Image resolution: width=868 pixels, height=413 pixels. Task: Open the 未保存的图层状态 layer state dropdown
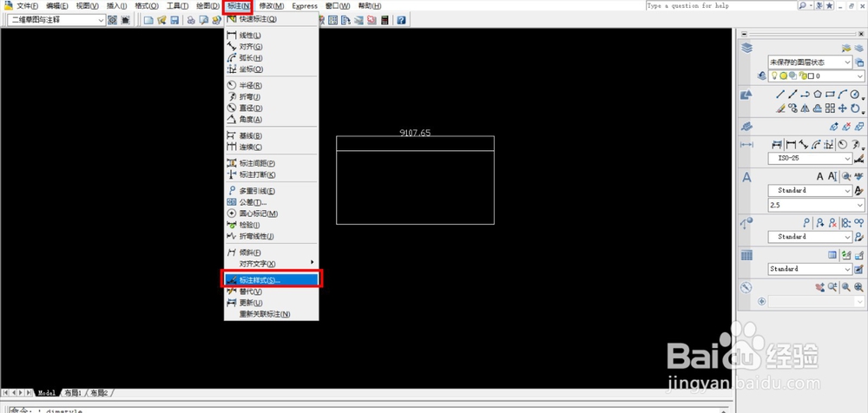click(810, 62)
